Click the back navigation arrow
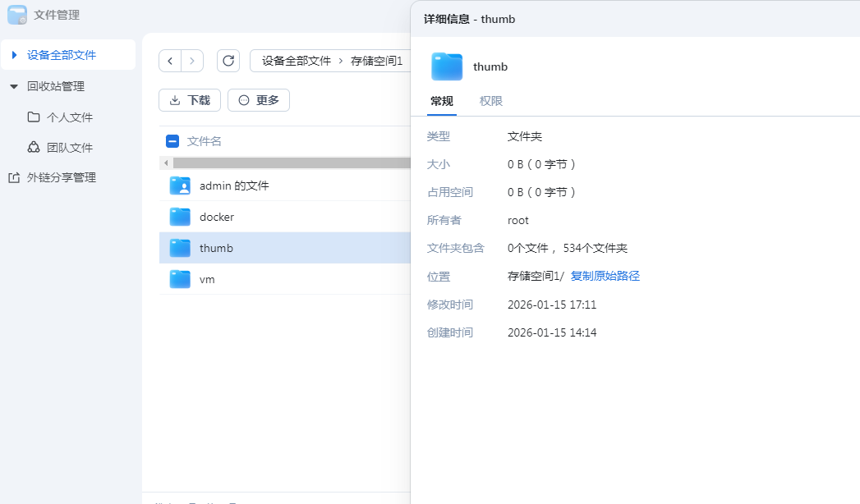Image resolution: width=860 pixels, height=504 pixels. coord(170,61)
